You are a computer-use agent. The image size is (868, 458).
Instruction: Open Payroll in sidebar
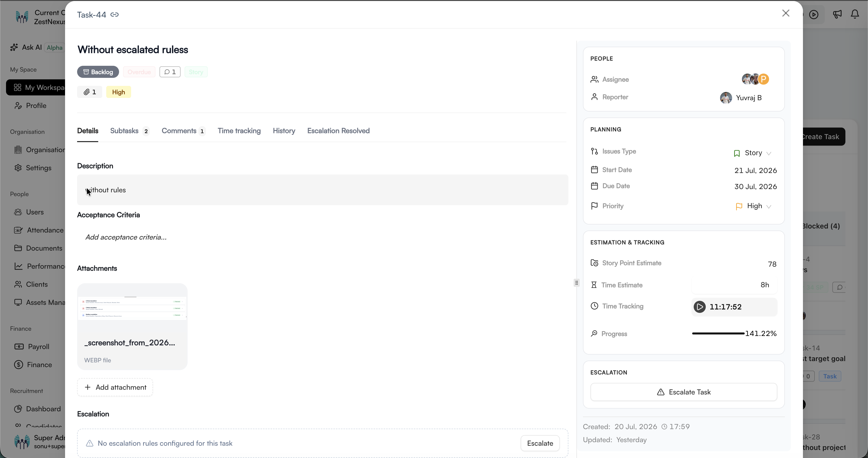tap(32, 347)
